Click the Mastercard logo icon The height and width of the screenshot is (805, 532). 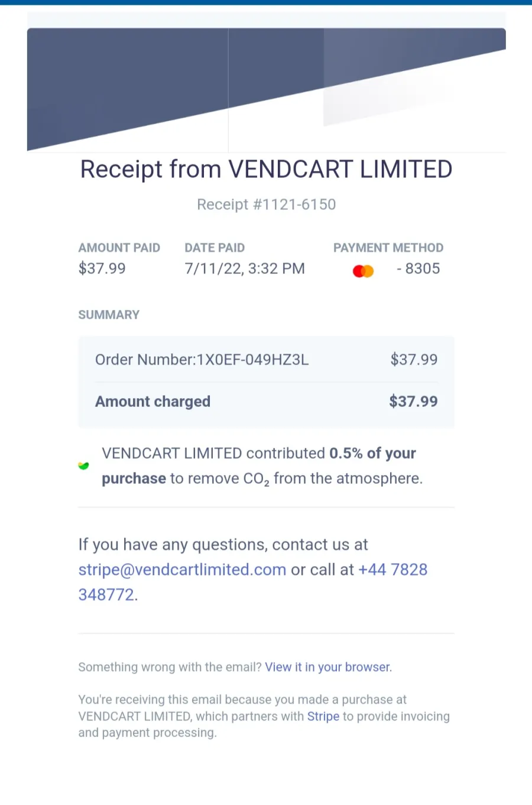coord(363,271)
